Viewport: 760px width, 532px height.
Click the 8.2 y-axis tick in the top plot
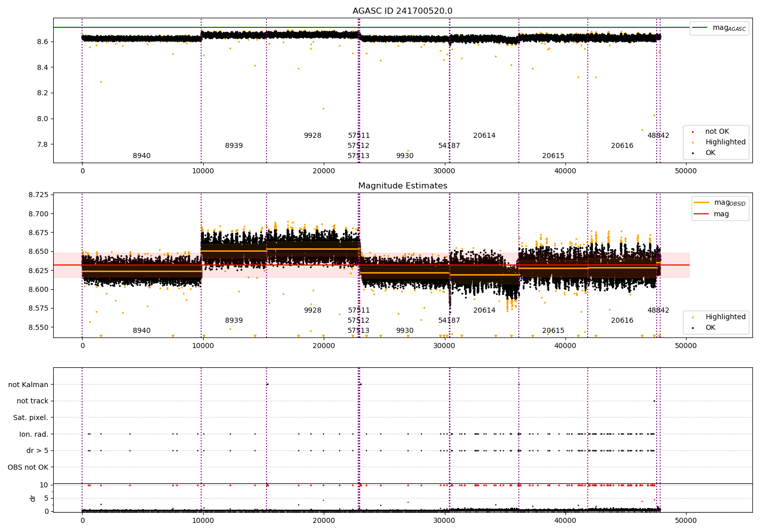[x=43, y=93]
